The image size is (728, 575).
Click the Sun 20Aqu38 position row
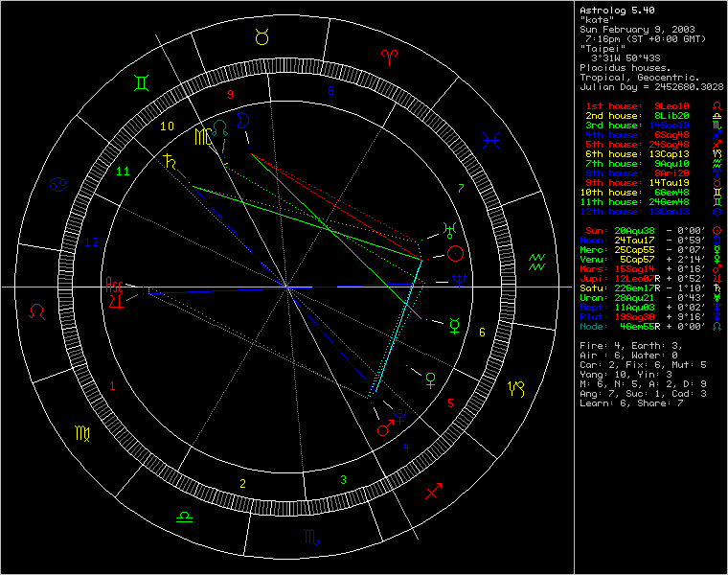click(652, 230)
